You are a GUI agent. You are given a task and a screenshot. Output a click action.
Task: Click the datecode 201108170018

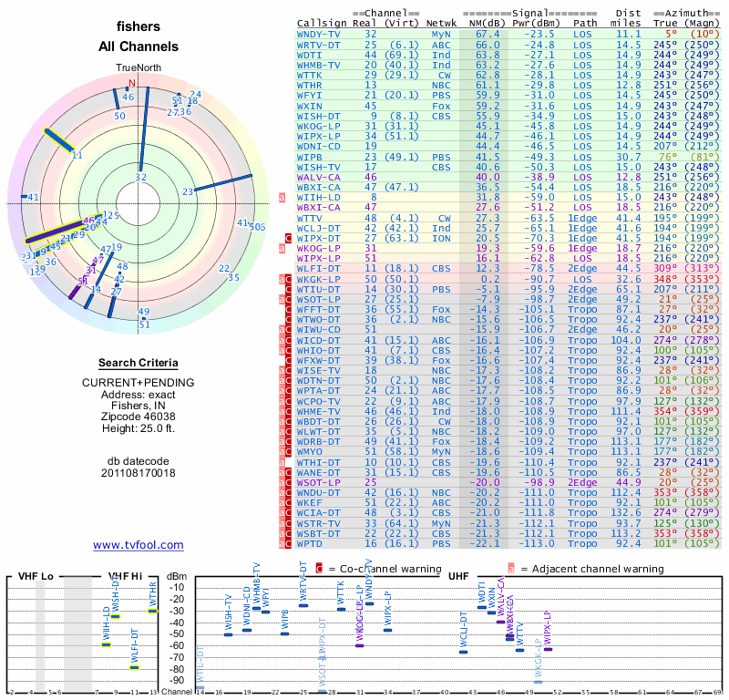139,473
